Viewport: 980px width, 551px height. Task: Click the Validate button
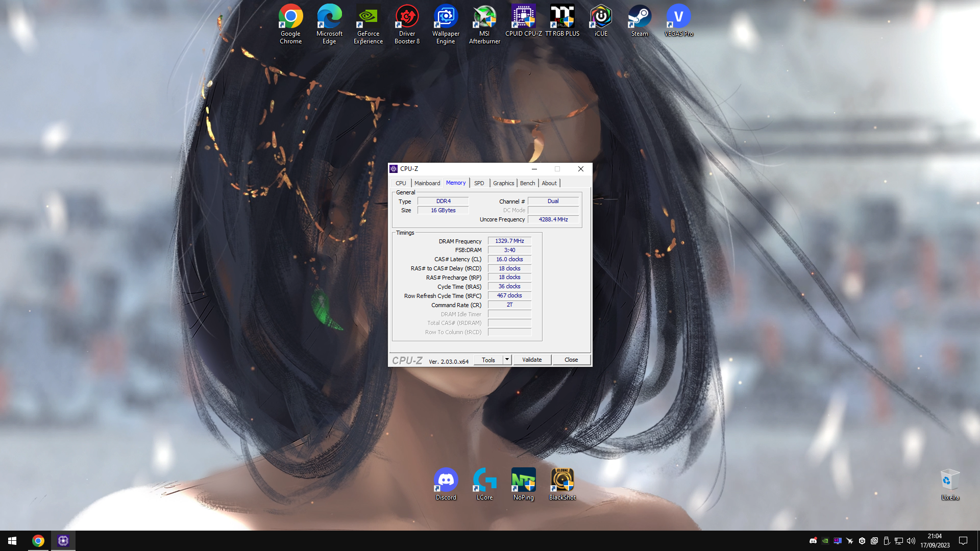532,360
